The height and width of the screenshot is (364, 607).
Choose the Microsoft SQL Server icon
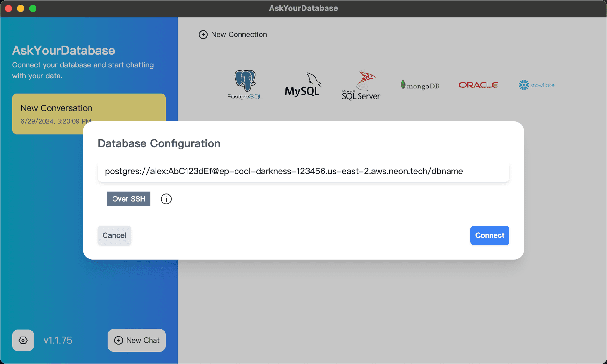click(x=361, y=85)
